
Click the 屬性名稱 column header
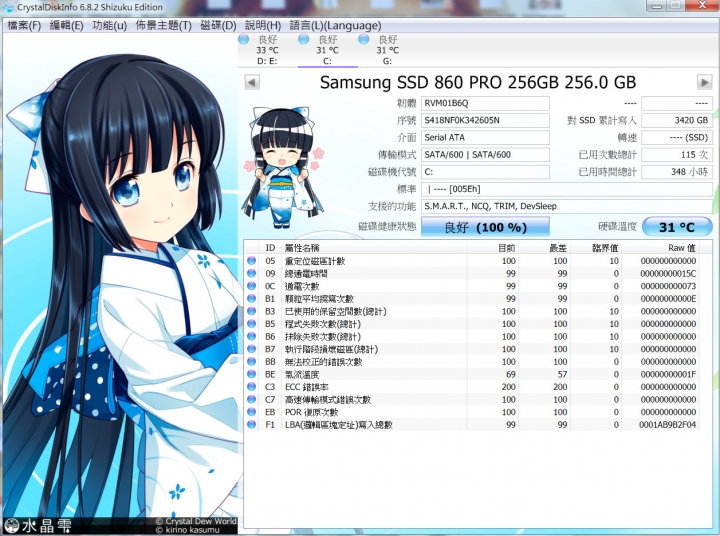pyautogui.click(x=374, y=248)
